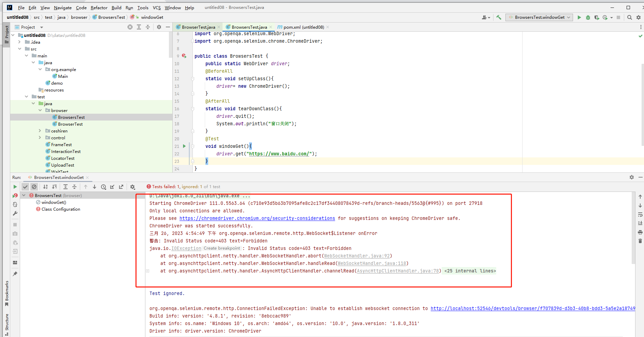644x337 pixels.
Task: Restore layout icon in Run panel sidebar
Action: tap(15, 263)
